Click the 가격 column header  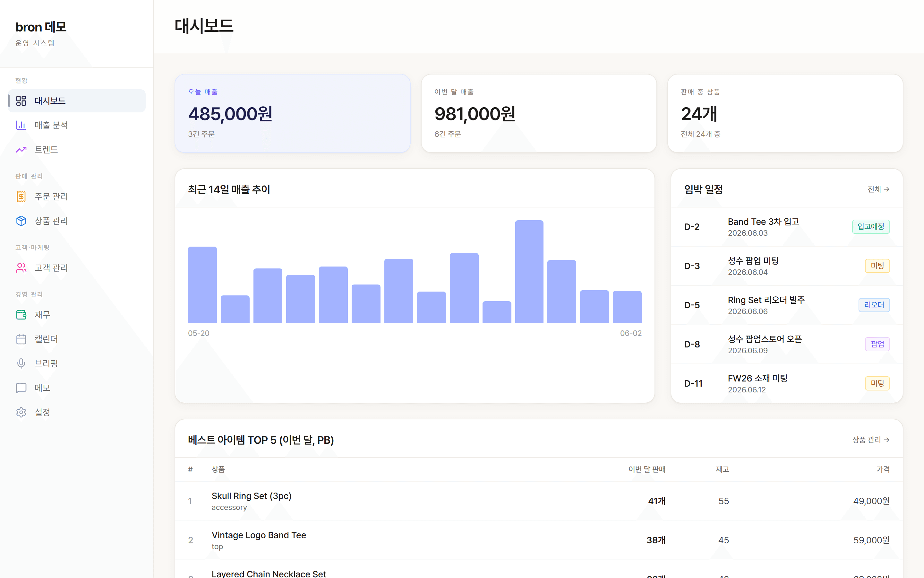click(x=883, y=469)
